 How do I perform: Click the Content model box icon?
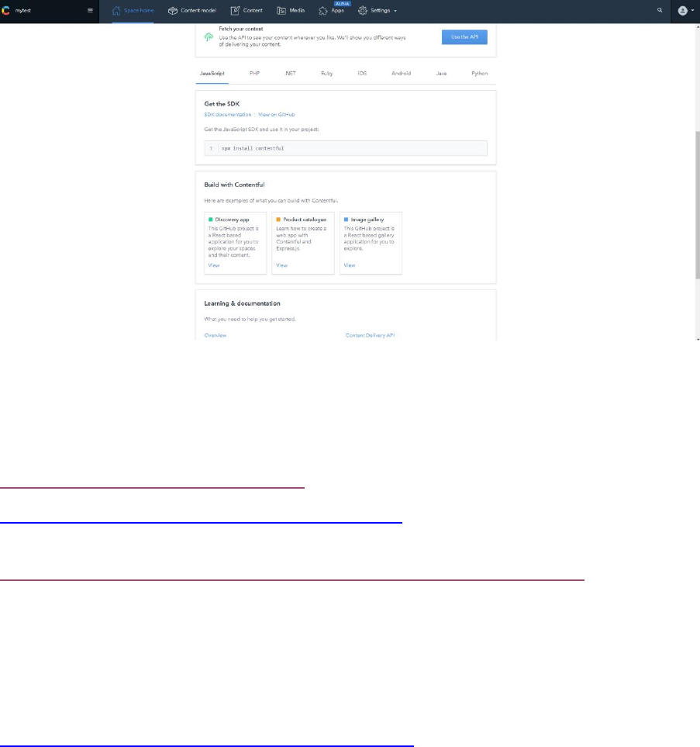click(x=172, y=11)
